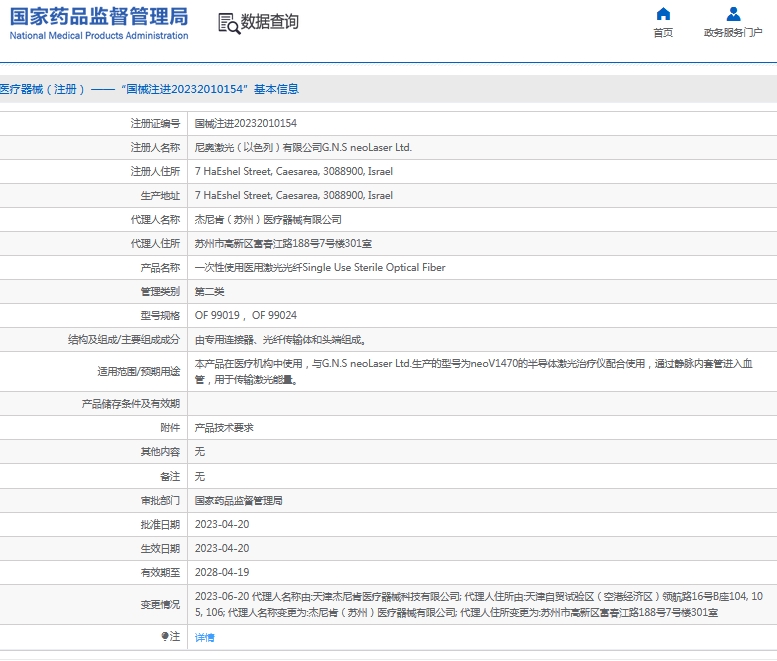Click the 代理人名称 field label
The image size is (777, 661).
(x=155, y=220)
